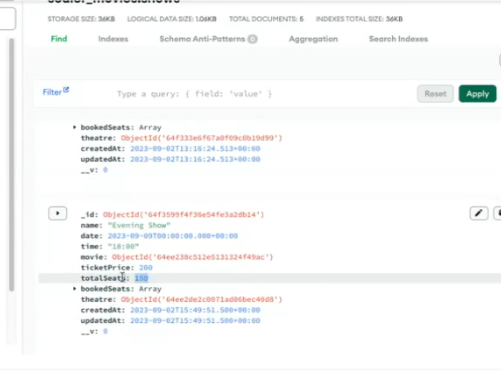
Task: Click the Evening Show name value
Action: (139, 225)
